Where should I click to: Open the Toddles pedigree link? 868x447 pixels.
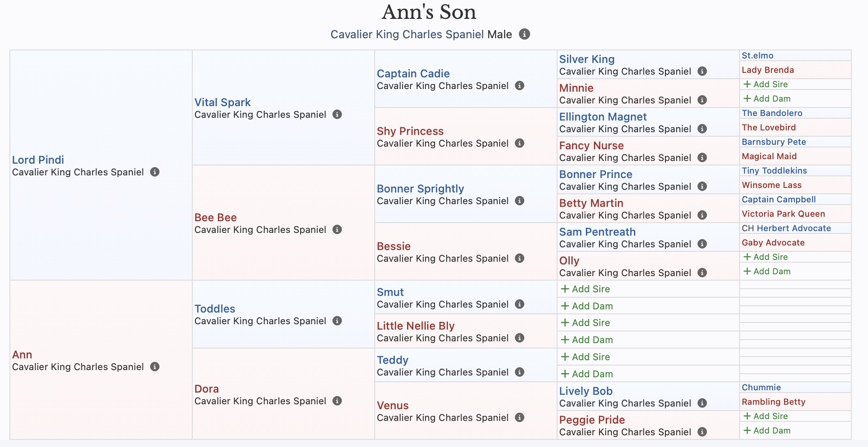(215, 308)
